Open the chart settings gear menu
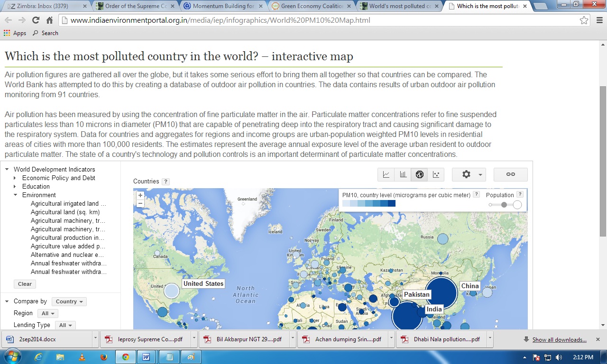Image resolution: width=607 pixels, height=364 pixels. (x=469, y=174)
